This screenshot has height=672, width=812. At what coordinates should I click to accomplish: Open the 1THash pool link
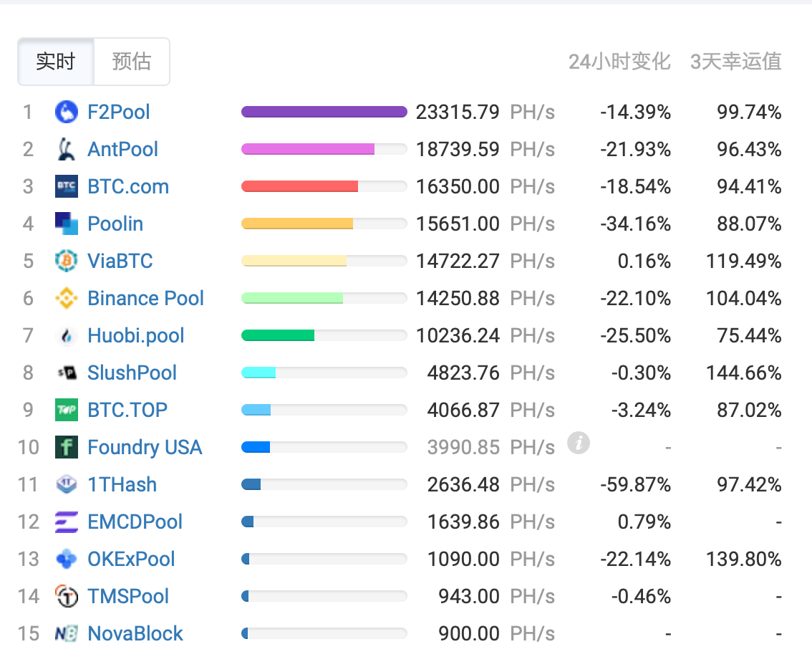point(122,484)
